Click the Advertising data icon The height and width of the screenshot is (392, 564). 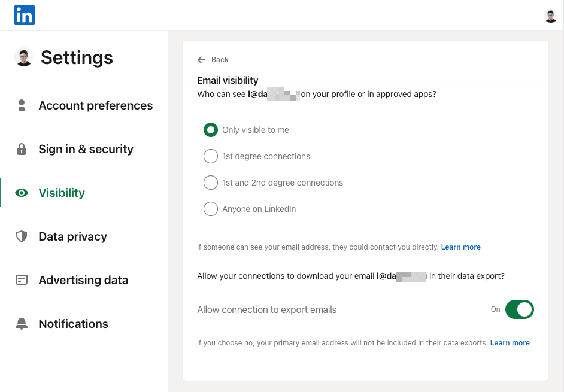coord(22,280)
